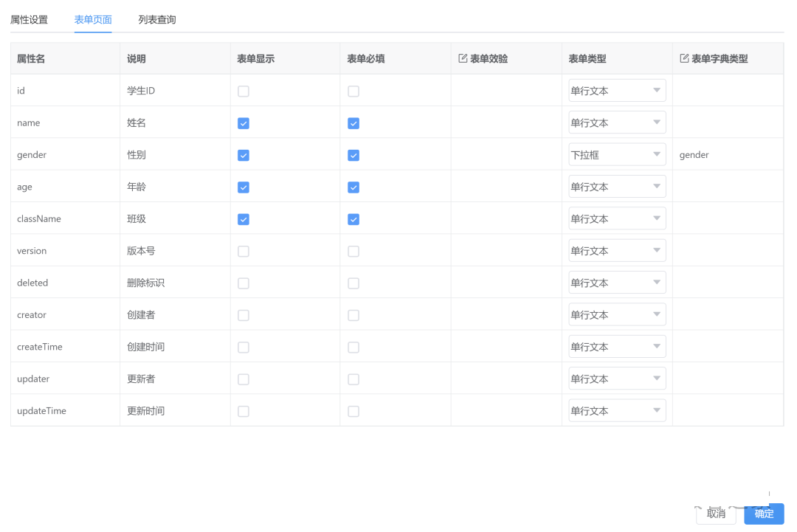
Task: Click the edit icon beside 表单字典类型 header
Action: click(684, 58)
